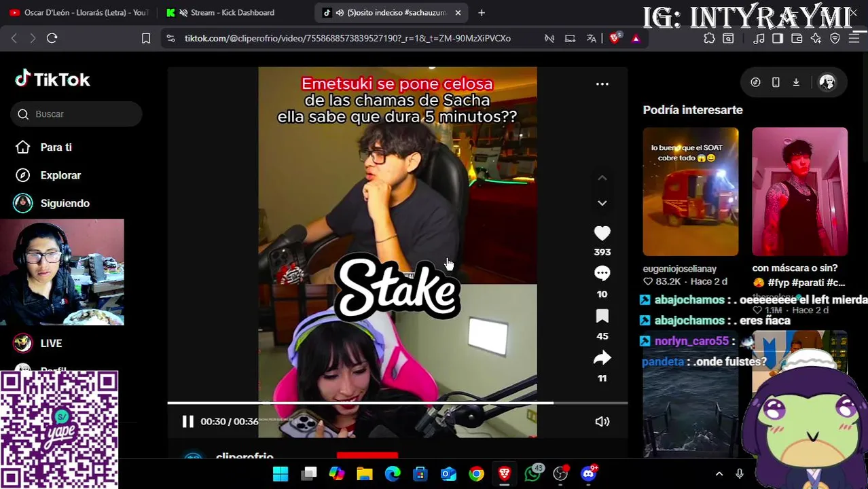Click the taskbar microphone icon
The width and height of the screenshot is (868, 489).
tap(740, 474)
